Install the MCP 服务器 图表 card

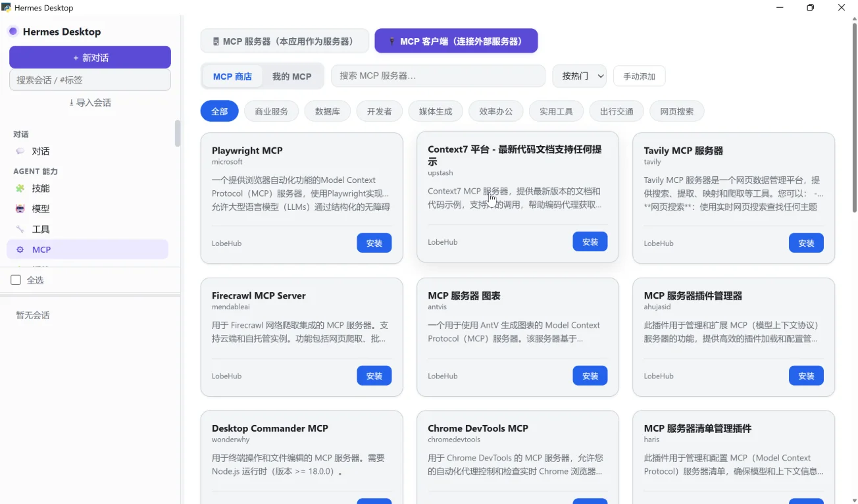590,376
